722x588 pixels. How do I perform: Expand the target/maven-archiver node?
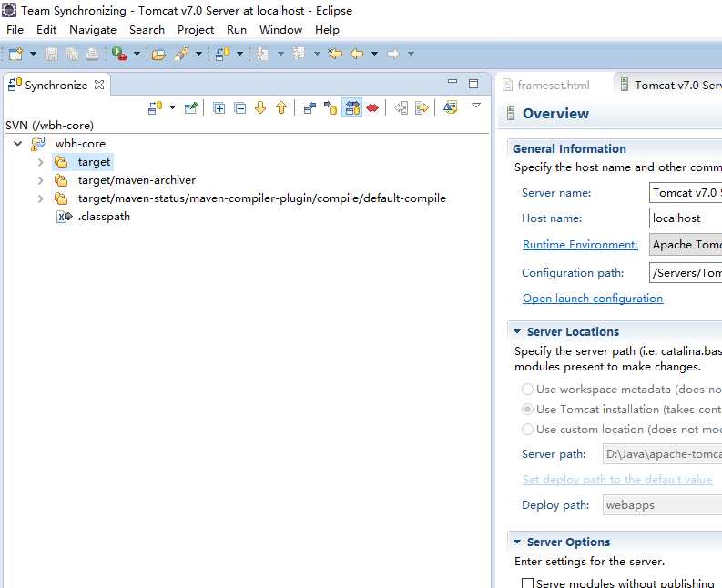(41, 180)
